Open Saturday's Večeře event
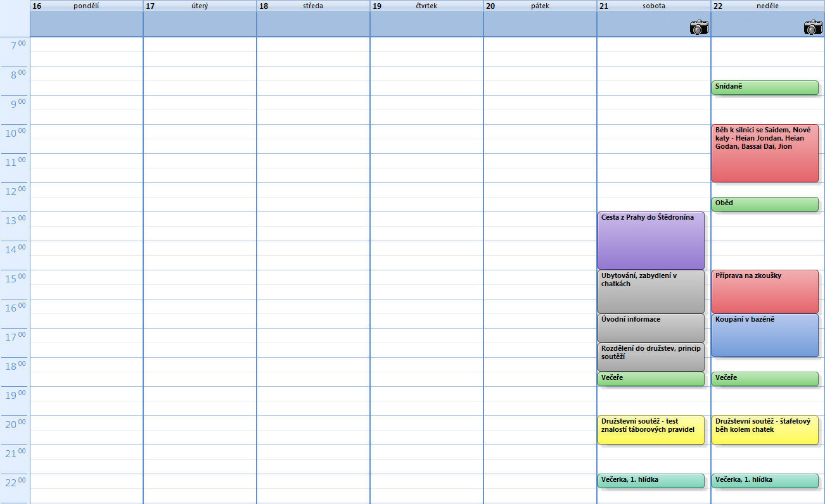The width and height of the screenshot is (825, 504). point(651,379)
